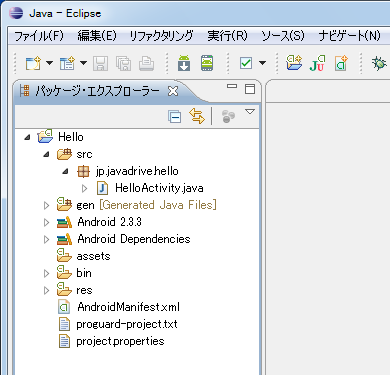Image resolution: width=390 pixels, height=375 pixels.
Task: Create a new JUnit test case
Action: click(x=317, y=63)
